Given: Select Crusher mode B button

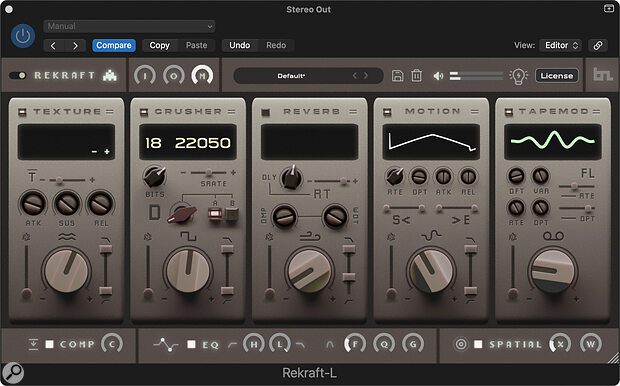Looking at the screenshot, I should tap(232, 214).
